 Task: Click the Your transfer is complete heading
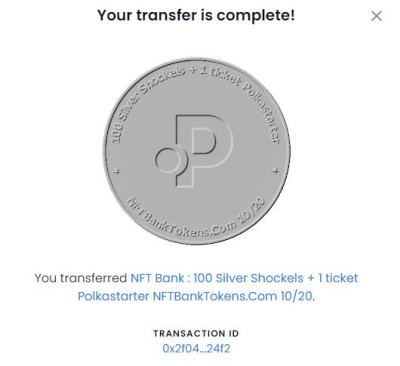[x=196, y=15]
